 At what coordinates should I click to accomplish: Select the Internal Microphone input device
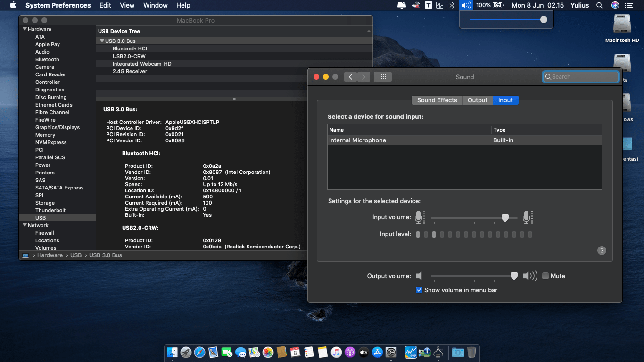pos(464,140)
